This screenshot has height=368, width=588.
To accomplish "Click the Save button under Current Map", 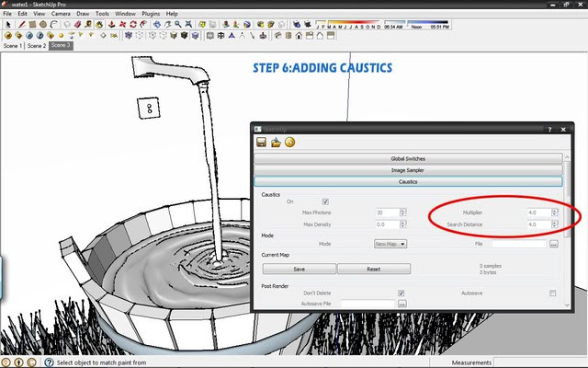I will 300,269.
